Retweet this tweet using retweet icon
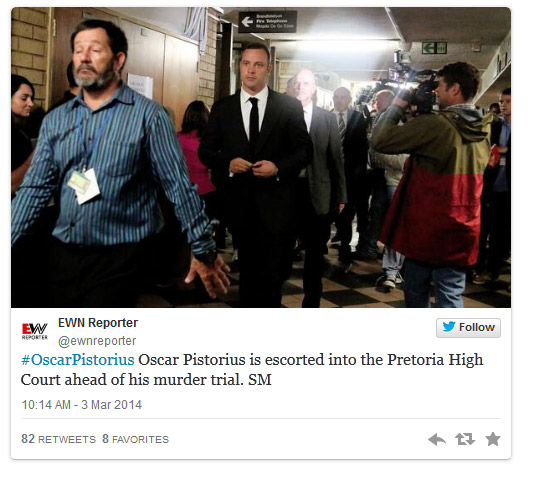548x480 pixels. click(x=465, y=439)
